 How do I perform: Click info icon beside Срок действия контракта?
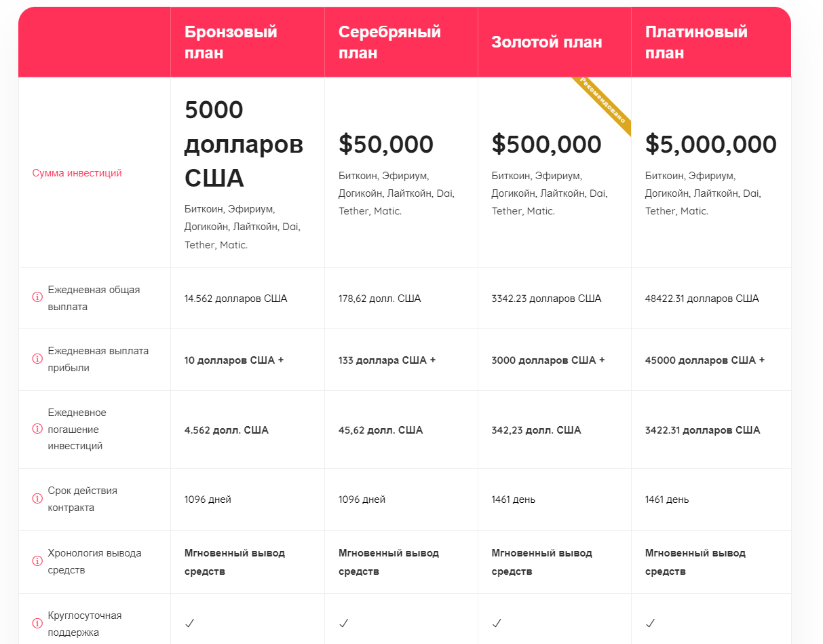37,499
